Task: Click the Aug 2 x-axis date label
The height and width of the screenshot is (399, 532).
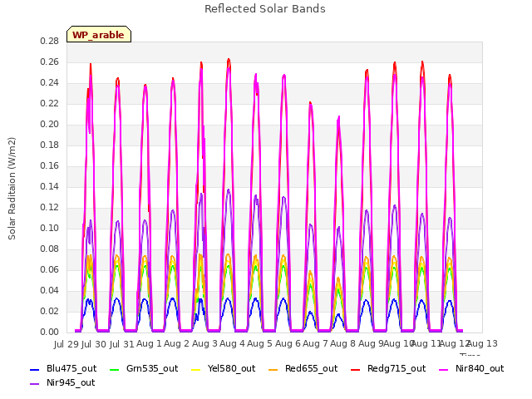Action: coord(176,343)
